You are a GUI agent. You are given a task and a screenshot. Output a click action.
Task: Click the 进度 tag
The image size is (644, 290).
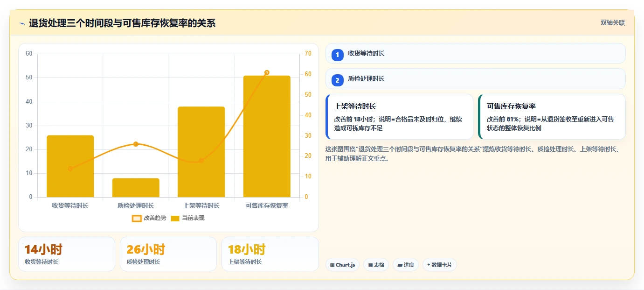point(405,265)
